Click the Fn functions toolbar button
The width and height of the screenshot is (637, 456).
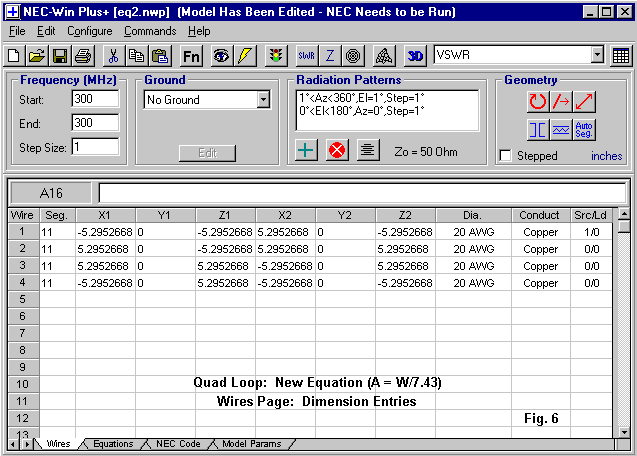[x=192, y=56]
